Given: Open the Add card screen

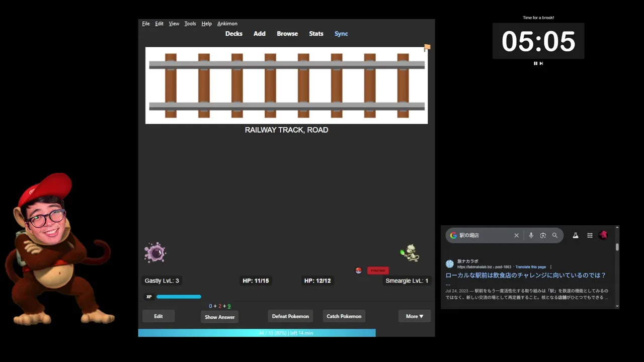Looking at the screenshot, I should tap(260, 34).
